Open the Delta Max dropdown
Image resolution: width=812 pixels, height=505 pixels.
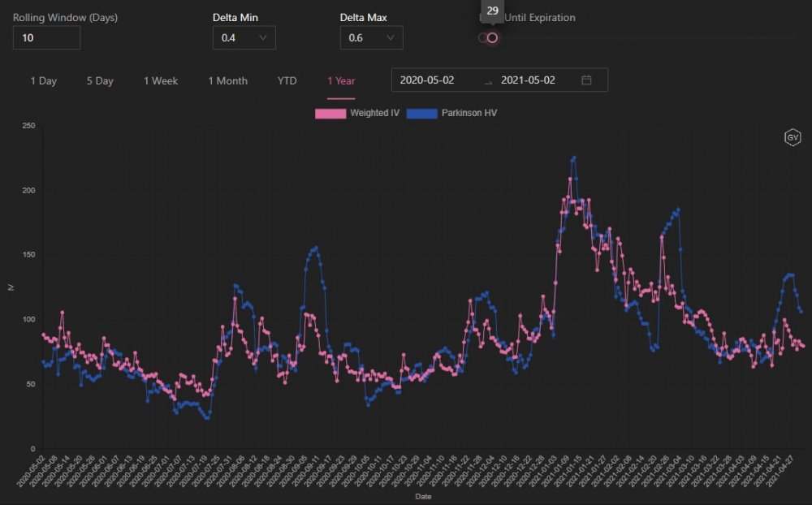pyautogui.click(x=371, y=38)
